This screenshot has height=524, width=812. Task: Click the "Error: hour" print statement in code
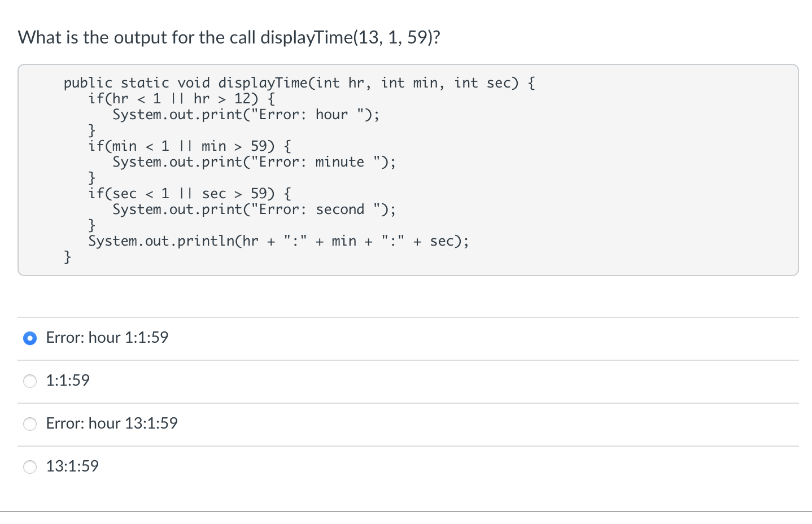click(246, 115)
